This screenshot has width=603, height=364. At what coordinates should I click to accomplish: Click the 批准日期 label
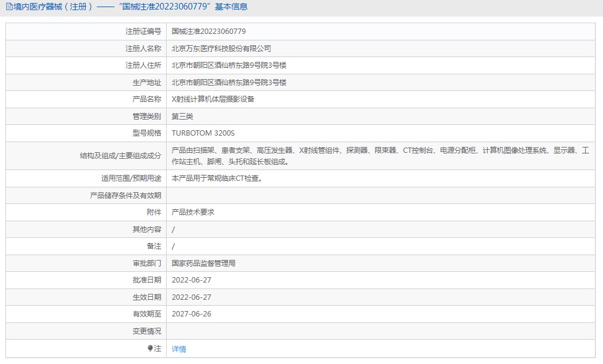tap(146, 280)
